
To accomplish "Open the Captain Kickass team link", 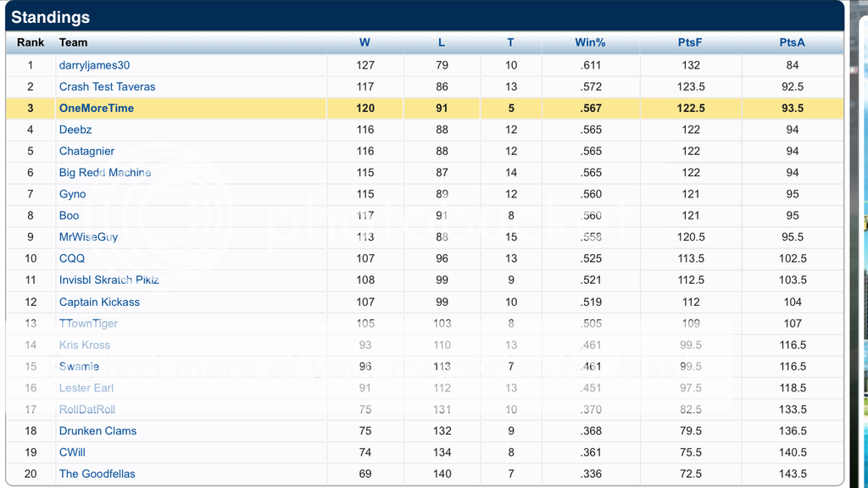I will pos(99,302).
